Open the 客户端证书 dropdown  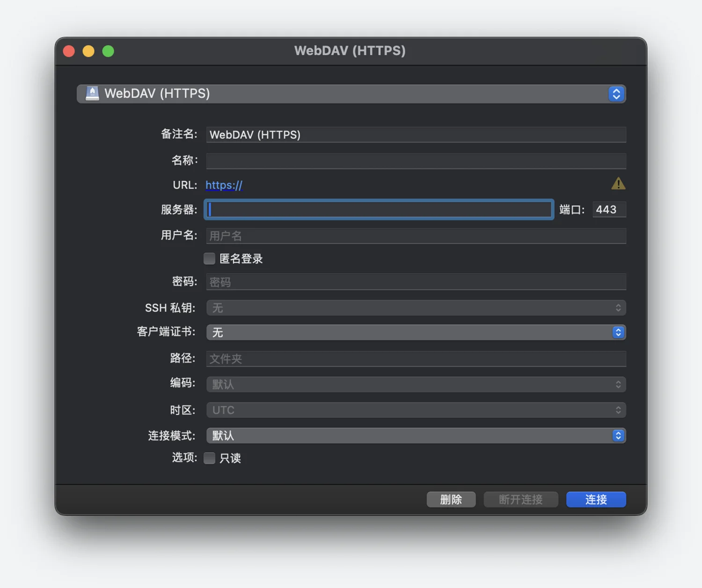click(x=416, y=332)
